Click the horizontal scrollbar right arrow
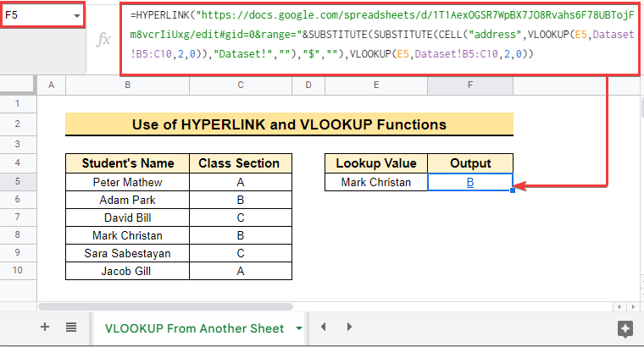The width and height of the screenshot is (644, 347). (x=633, y=306)
